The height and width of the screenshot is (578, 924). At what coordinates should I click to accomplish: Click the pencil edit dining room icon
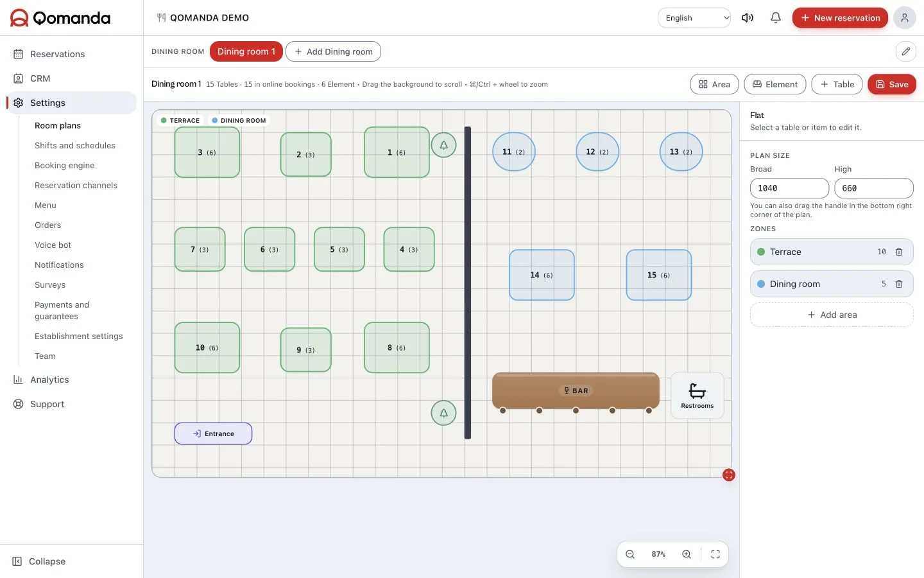(906, 51)
